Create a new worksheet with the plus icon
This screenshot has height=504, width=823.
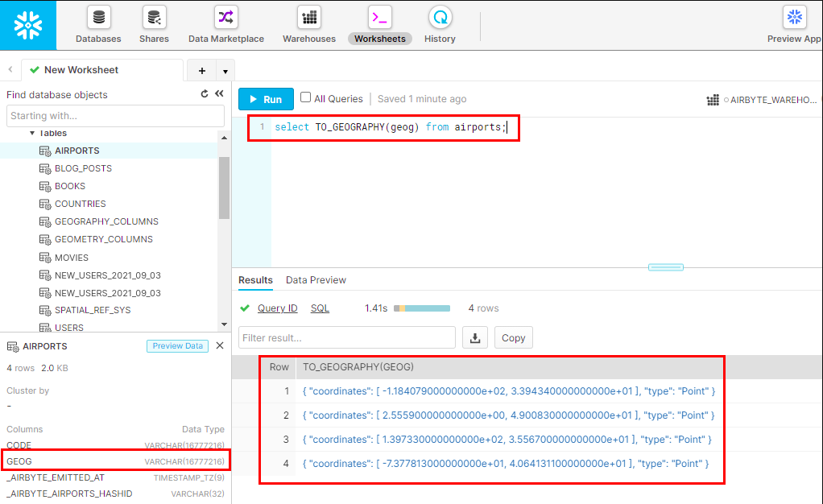[x=201, y=70]
